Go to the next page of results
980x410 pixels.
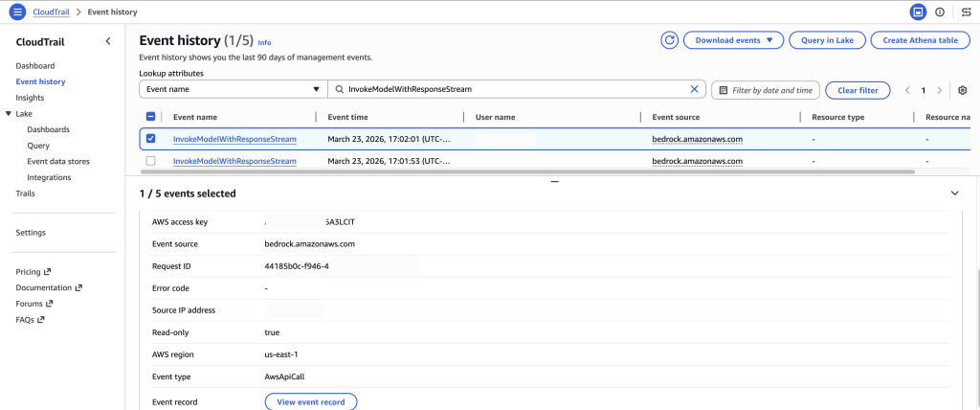coord(939,90)
